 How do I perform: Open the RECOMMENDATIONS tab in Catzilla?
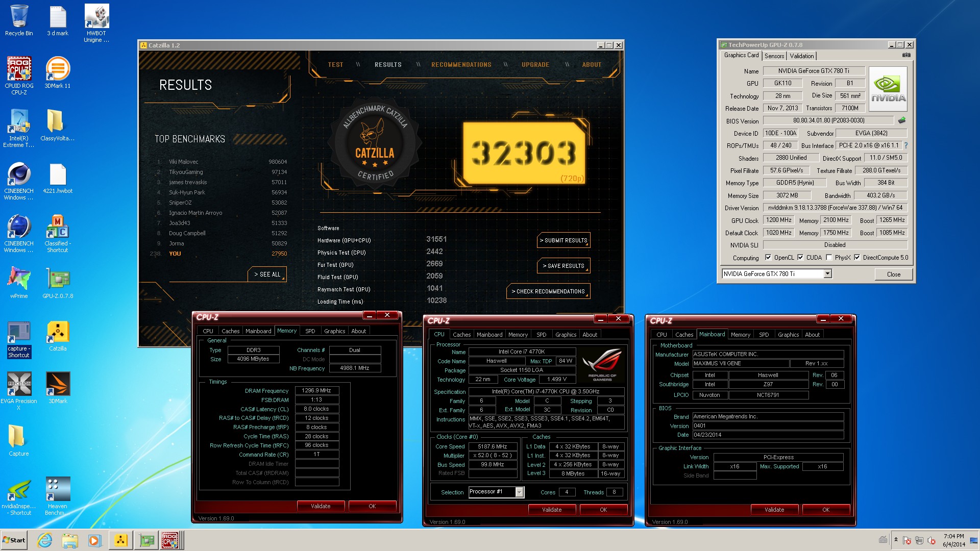461,65
